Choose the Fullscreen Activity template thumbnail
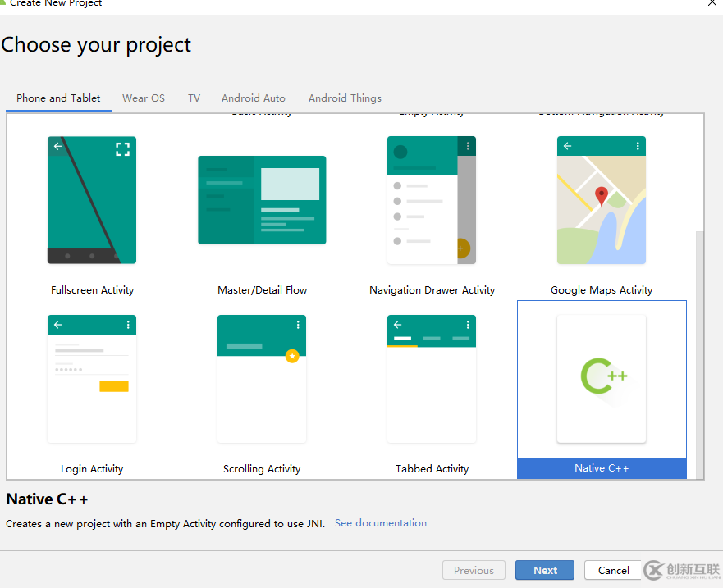This screenshot has height=588, width=723. [x=92, y=200]
